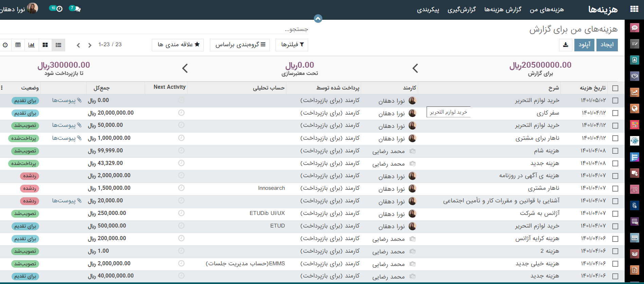Select checkbox for ناهار برای مشتری row
The width and height of the screenshot is (644, 284).
click(x=615, y=138)
